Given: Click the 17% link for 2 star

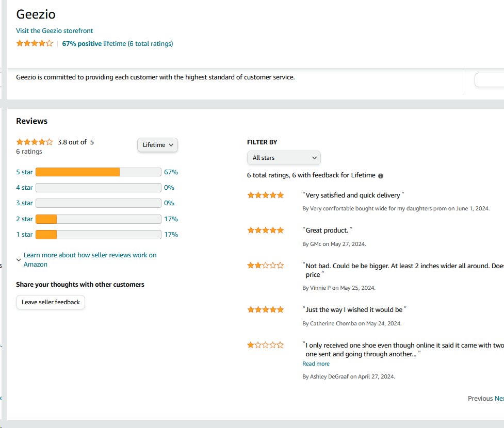Looking at the screenshot, I should click(x=171, y=219).
